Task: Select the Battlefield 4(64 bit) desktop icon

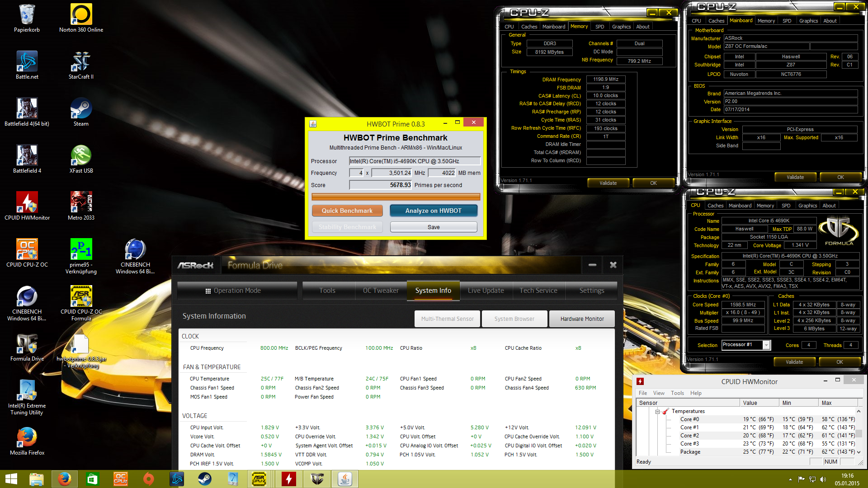Action: [27, 112]
